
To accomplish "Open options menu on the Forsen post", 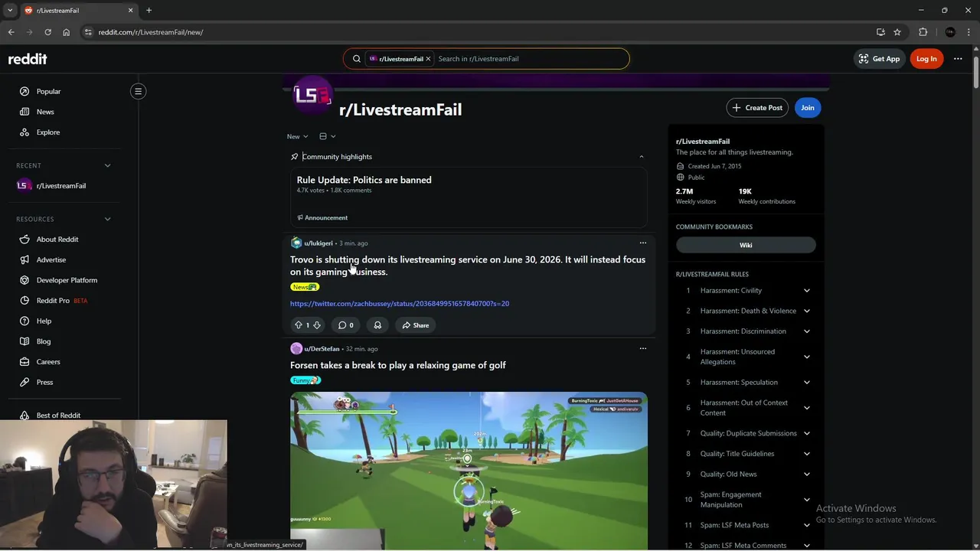I will point(643,349).
